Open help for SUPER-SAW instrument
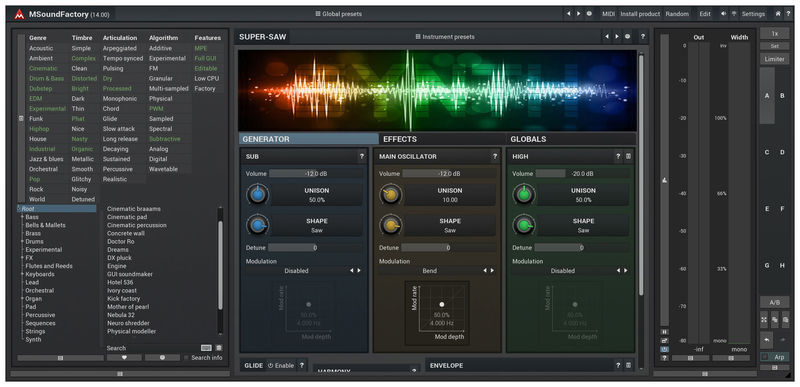The image size is (800, 387). 643,37
